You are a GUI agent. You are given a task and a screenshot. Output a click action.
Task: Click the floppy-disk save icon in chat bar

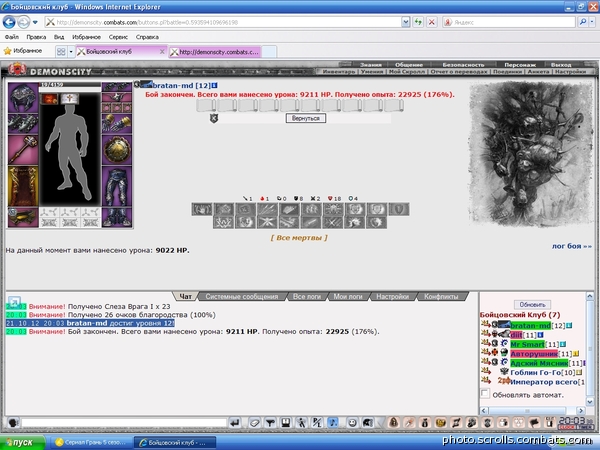(285, 423)
